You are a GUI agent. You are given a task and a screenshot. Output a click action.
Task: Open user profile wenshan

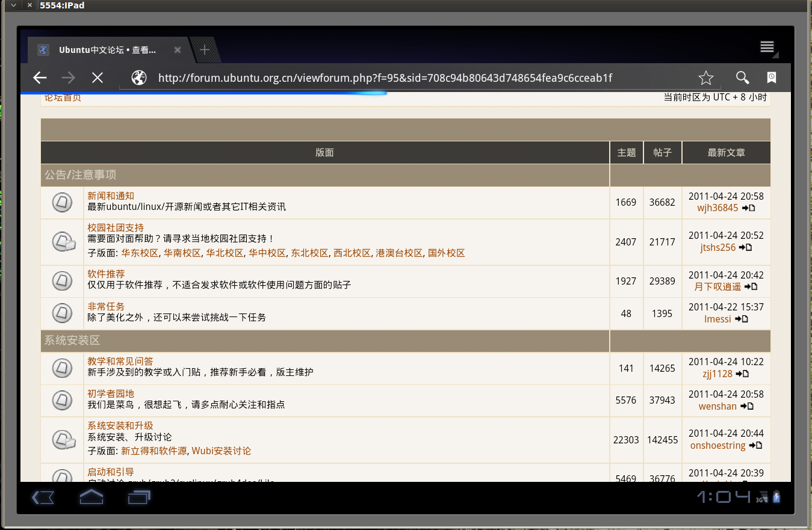point(717,406)
